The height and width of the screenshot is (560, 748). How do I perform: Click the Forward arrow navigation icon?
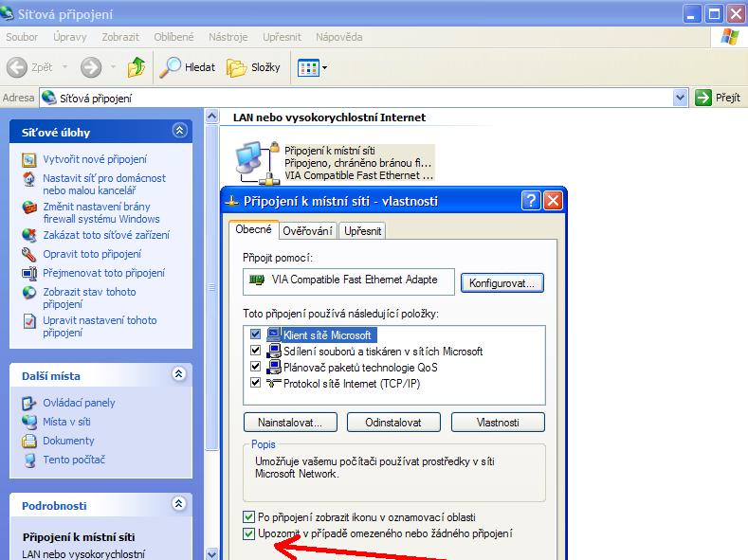tap(91, 67)
